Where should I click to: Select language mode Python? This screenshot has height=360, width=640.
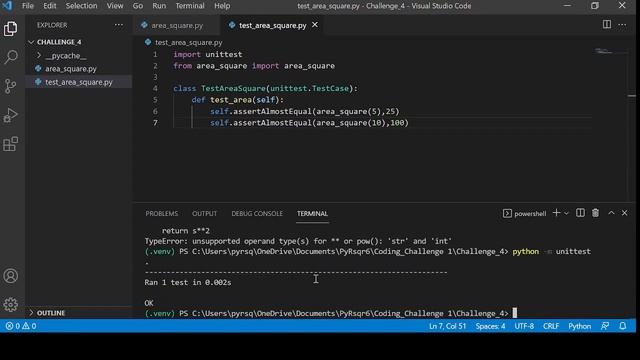[580, 326]
